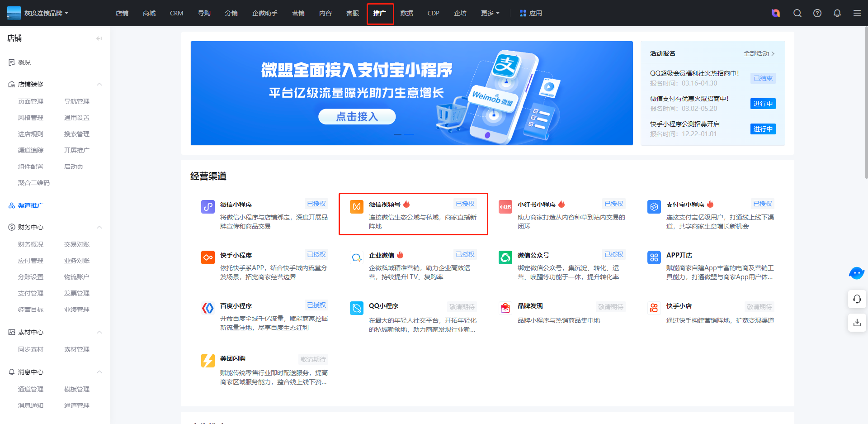Viewport: 868px width, 424px height.
Task: Open 模板管理 in sidebar
Action: point(77,389)
